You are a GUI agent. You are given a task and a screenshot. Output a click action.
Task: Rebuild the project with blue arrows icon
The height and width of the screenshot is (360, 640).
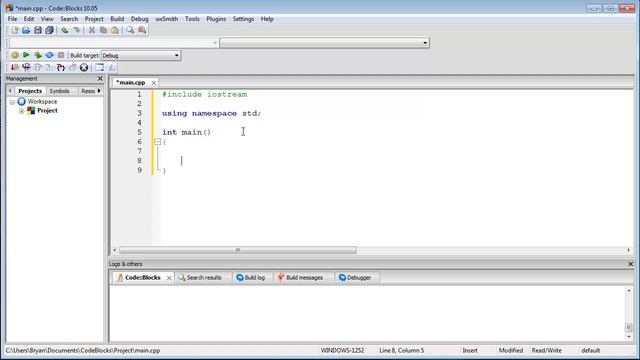49,55
